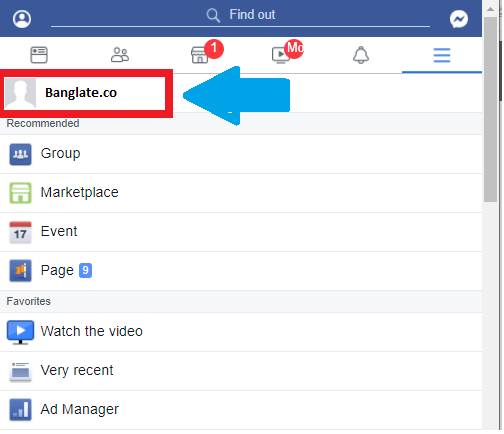Screen dimensions: 504x434
Task: Click the Marketplace storefront icon in the list
Action: click(20, 194)
